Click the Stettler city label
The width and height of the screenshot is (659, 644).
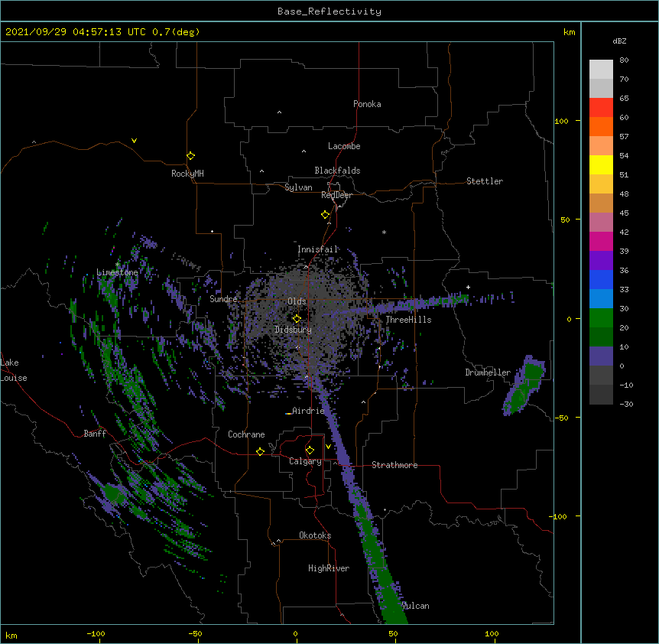pyautogui.click(x=485, y=181)
